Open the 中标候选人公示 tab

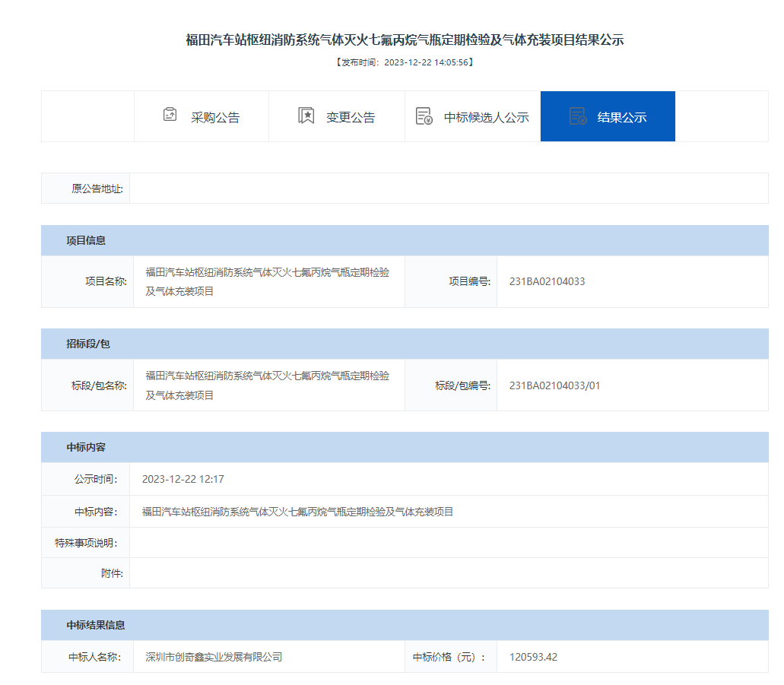(x=473, y=116)
